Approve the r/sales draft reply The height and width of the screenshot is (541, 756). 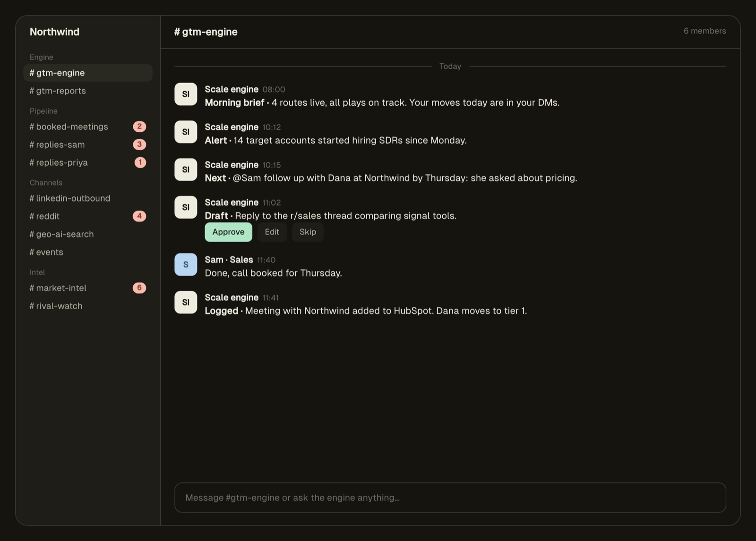[x=228, y=232]
